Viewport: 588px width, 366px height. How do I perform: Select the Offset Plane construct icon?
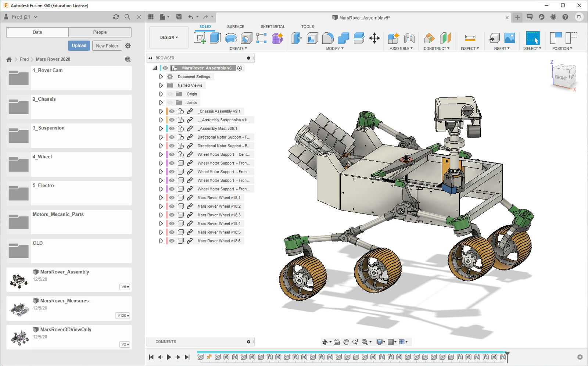(429, 38)
